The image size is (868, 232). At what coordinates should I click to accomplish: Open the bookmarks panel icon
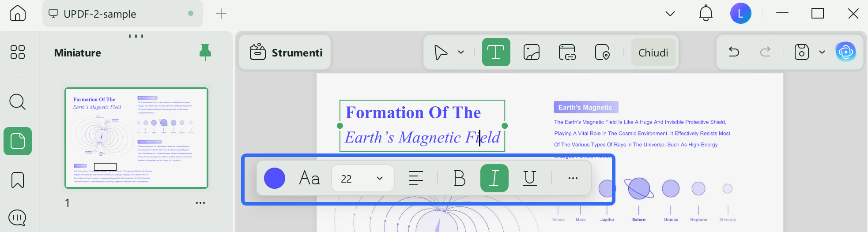click(18, 180)
